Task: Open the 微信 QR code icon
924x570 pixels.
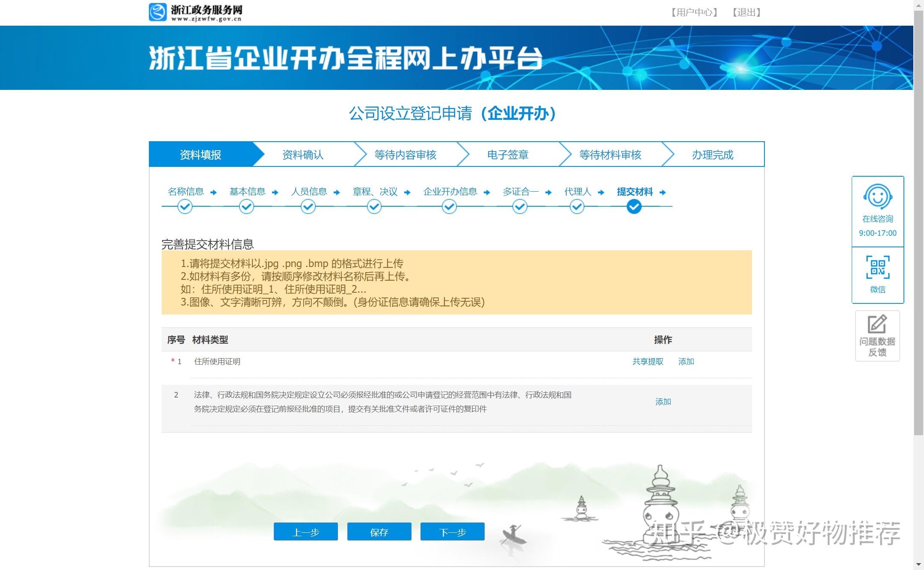Action: click(877, 267)
